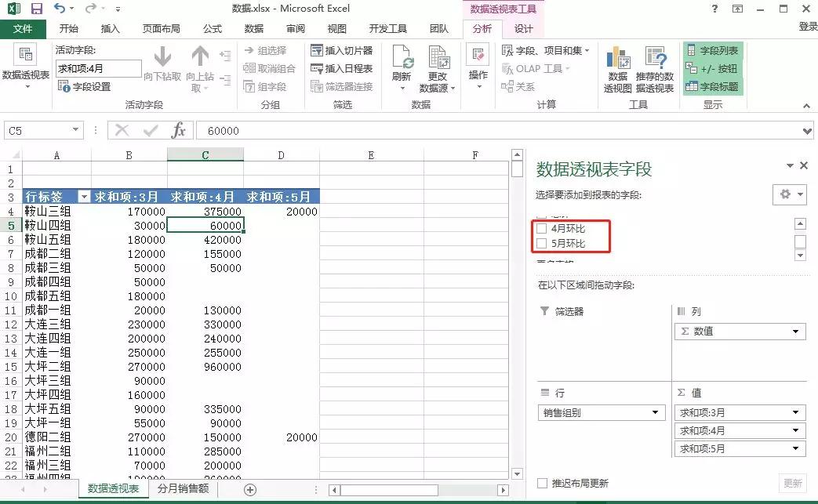Open the 销售组别 row field dropdown
Viewport: 818px width, 504px height.
click(655, 413)
